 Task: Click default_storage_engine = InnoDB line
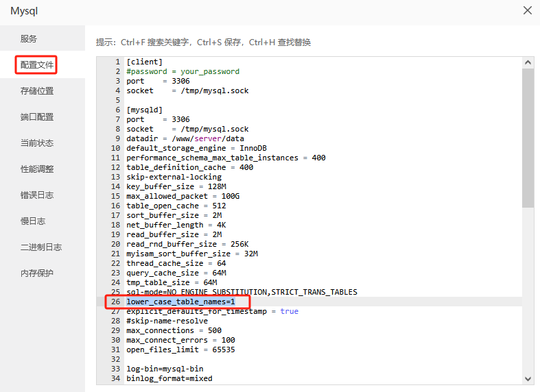[197, 148]
